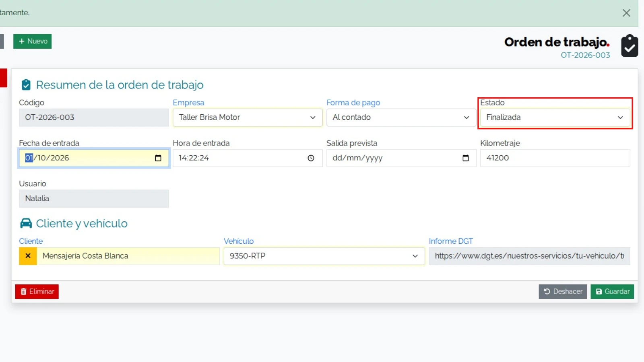Follow the Informe DGT label link
This screenshot has width=644, height=362.
(451, 241)
